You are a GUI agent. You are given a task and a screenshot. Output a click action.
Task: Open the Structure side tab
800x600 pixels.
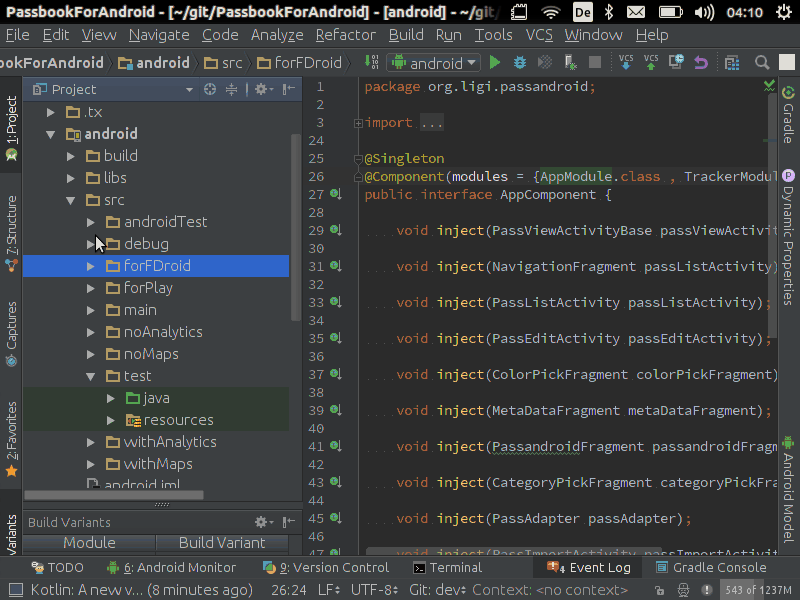pos(11,233)
